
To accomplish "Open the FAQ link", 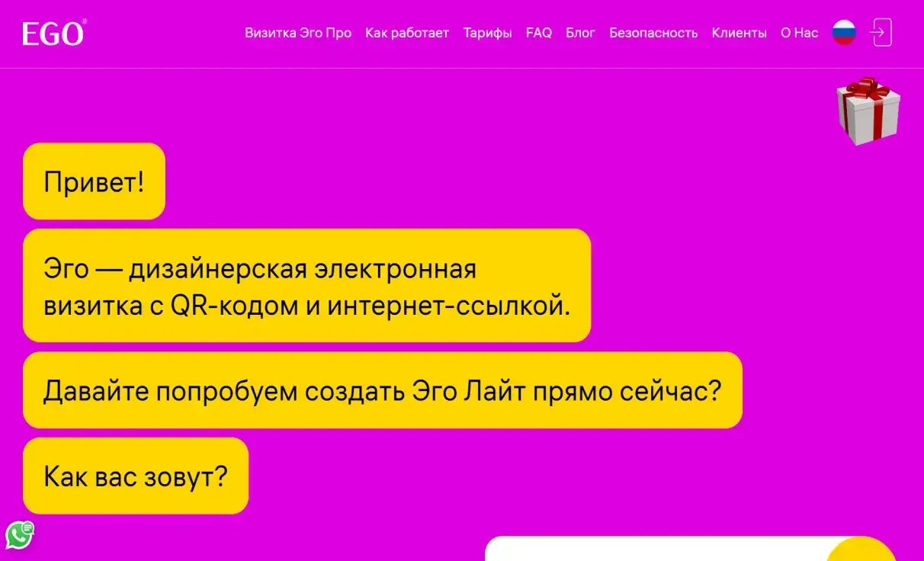I will click(x=538, y=33).
